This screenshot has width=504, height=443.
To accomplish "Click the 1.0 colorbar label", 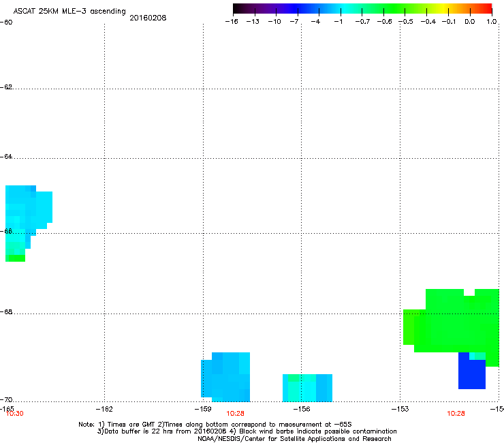I will tap(492, 22).
